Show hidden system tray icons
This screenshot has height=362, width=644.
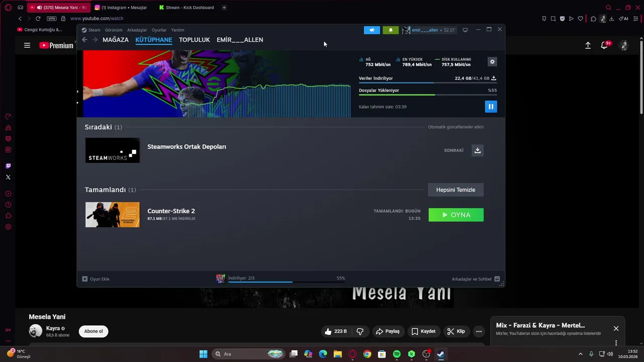coord(580,354)
